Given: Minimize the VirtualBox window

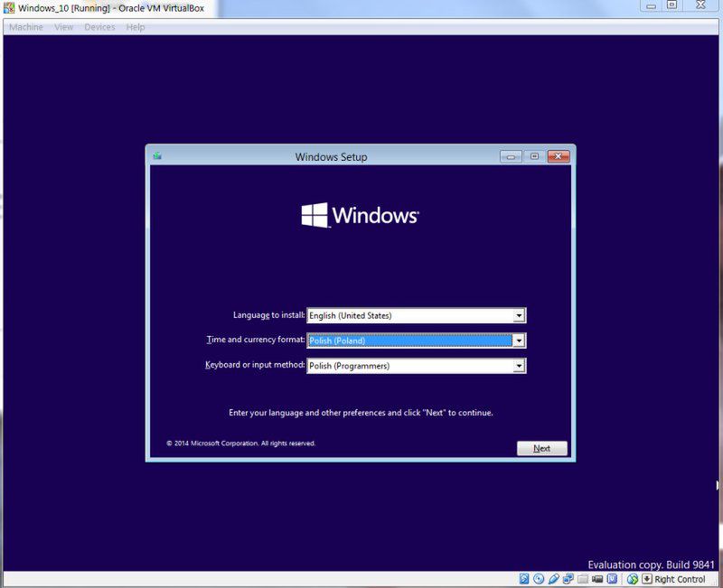Looking at the screenshot, I should point(651,6).
